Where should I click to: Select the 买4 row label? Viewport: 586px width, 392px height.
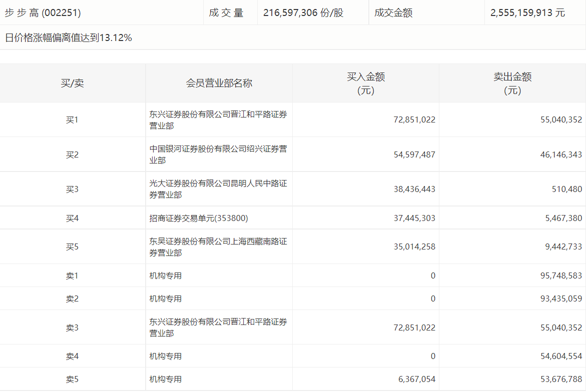coord(72,218)
